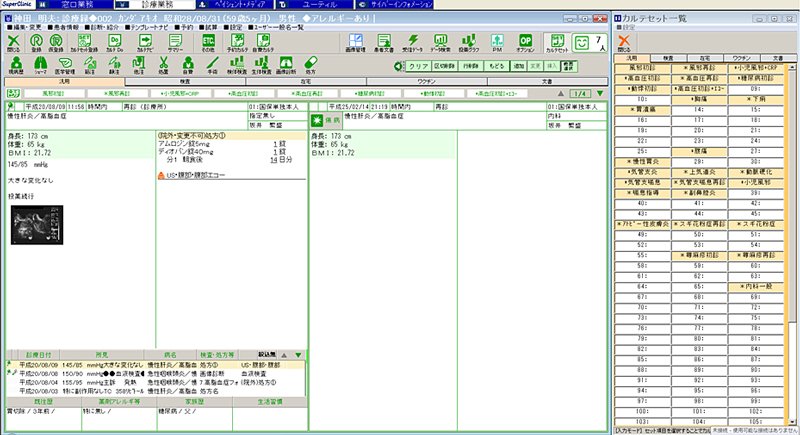Open the 予約 menu

pos(184,27)
